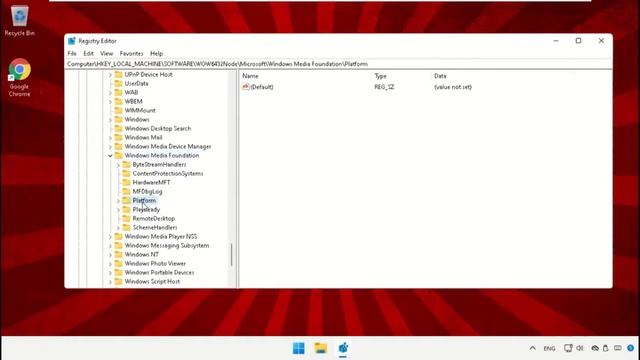The image size is (640, 360).
Task: Click the MFDbgLog folder icon
Action: pos(127,191)
